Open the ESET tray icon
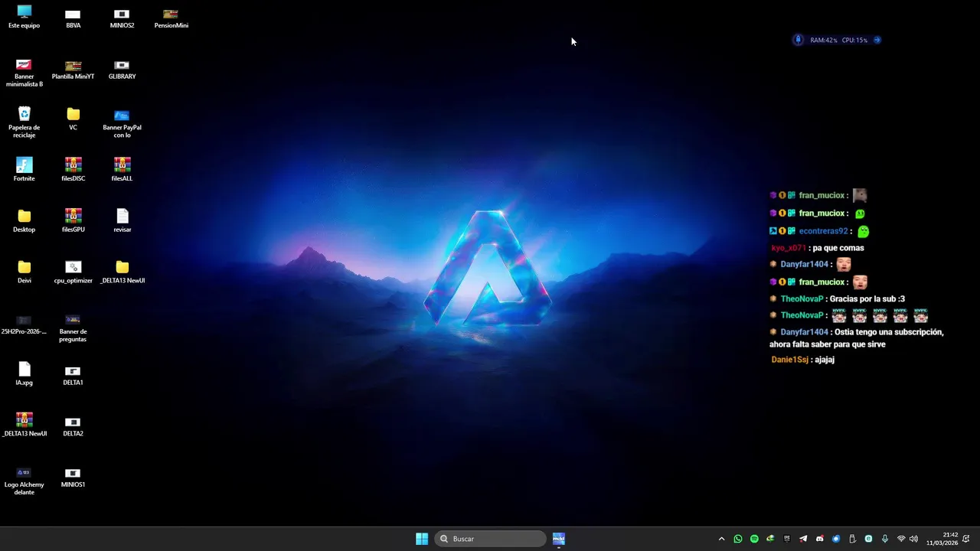This screenshot has width=980, height=551. [868, 539]
